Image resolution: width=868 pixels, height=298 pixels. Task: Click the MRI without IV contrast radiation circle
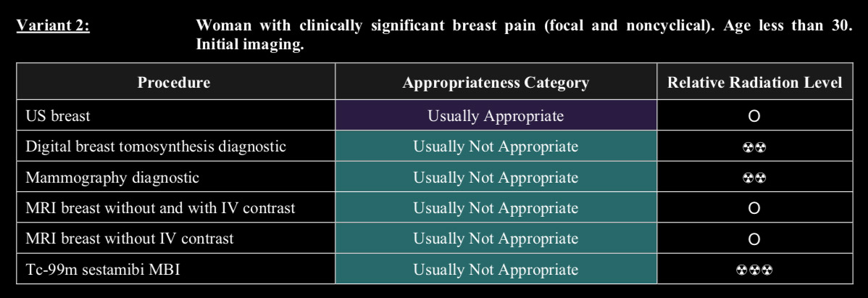point(754,239)
